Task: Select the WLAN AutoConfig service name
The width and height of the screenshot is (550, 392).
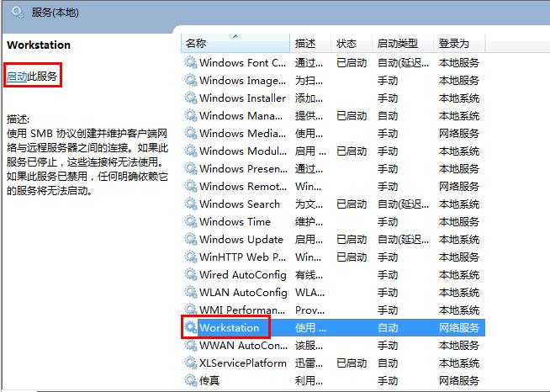Action: tap(243, 293)
